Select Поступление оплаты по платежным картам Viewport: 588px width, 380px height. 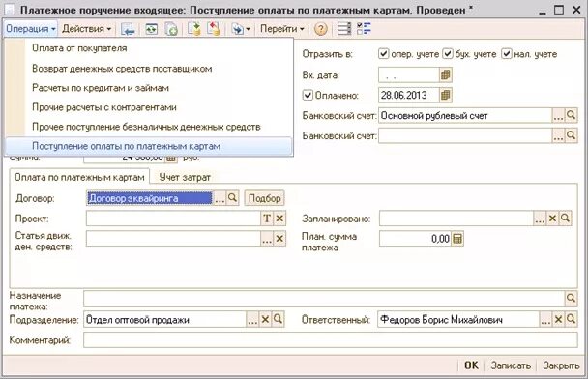(149, 146)
